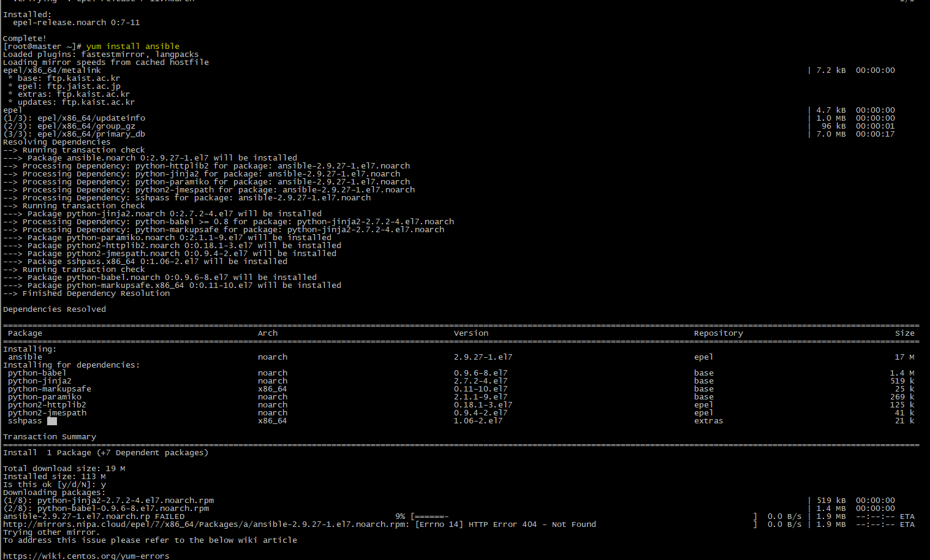Click the python-babel >= 0.8 dependency line
Image resolution: width=930 pixels, height=560 pixels.
point(229,222)
